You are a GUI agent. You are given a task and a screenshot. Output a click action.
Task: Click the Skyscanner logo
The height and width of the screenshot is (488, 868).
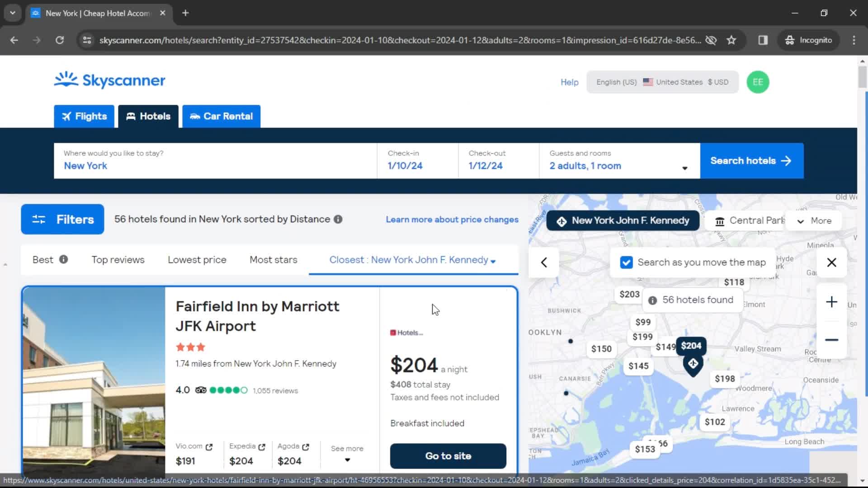point(110,80)
